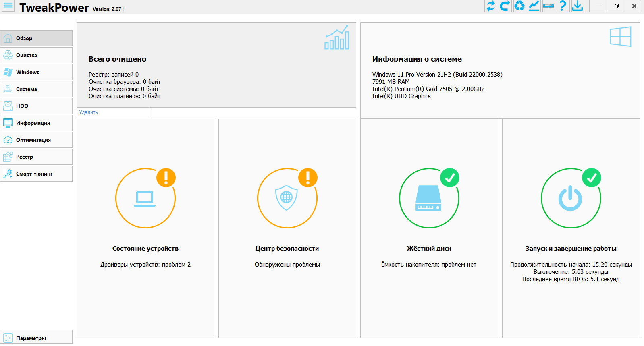Click the magic wand icon beside Смарт-тюнинг
Screen dimensions: 644x346
pos(8,174)
